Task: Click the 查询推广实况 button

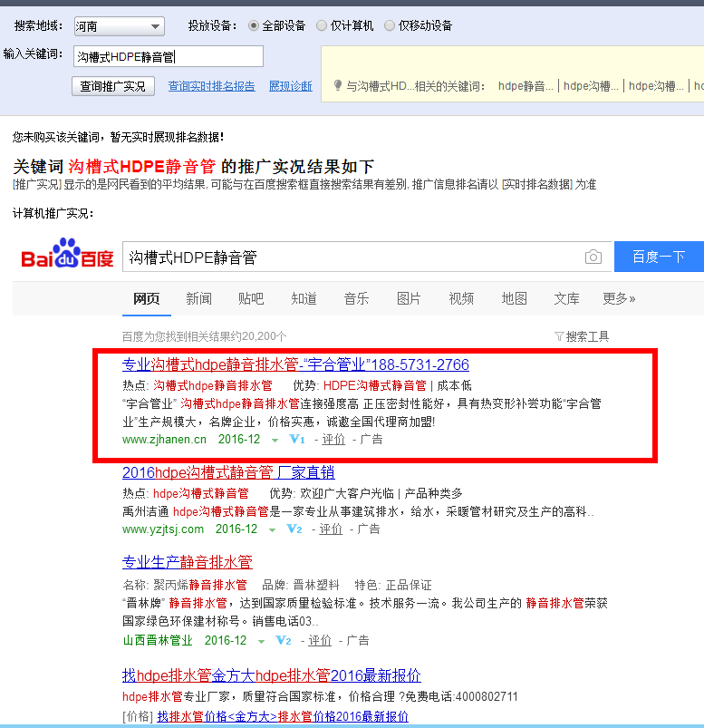Action: [x=113, y=86]
